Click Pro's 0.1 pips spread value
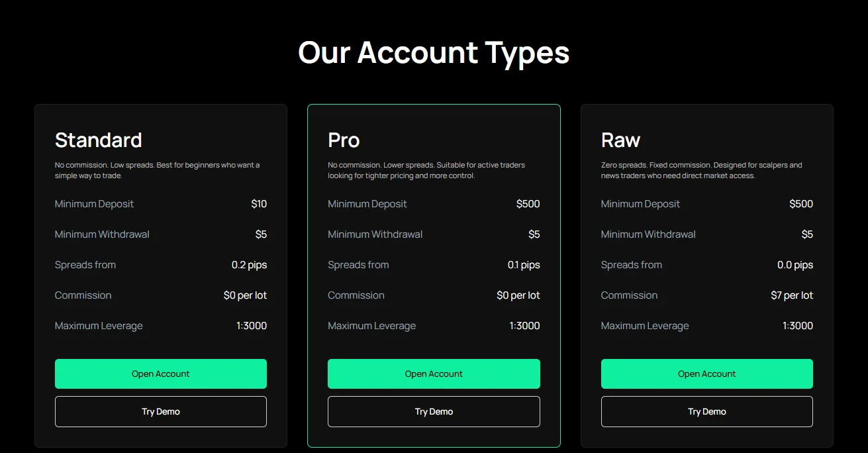Viewport: 868px width, 453px height. coord(524,265)
